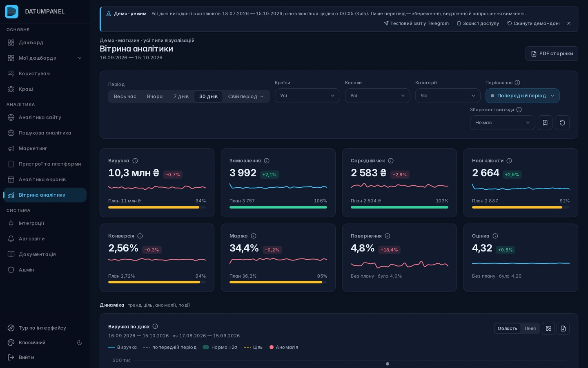The width and height of the screenshot is (588, 368).
Task: Dismiss the demo mode banner
Action: pyautogui.click(x=569, y=23)
